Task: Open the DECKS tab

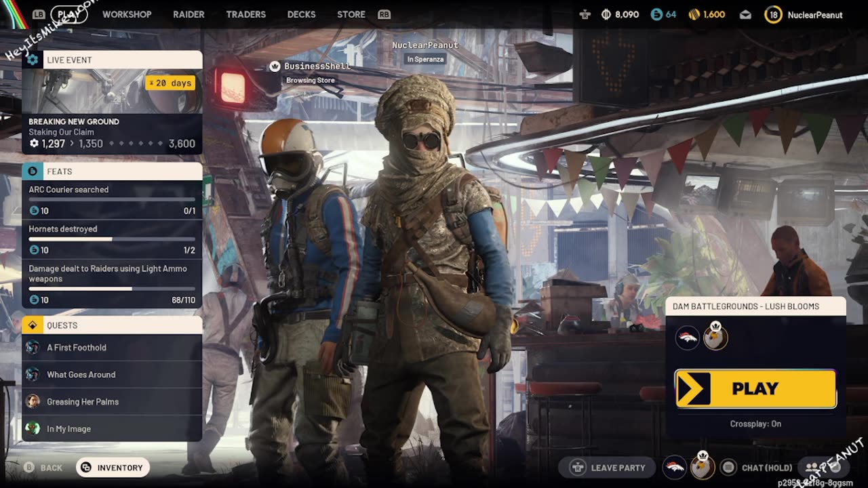Action: [301, 14]
